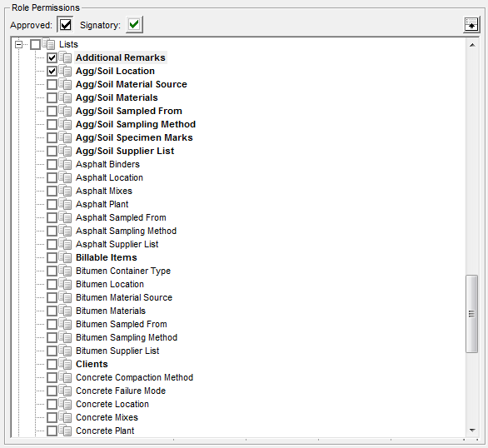The width and height of the screenshot is (488, 448).
Task: Click the icon next to Billable Items
Action: (65, 257)
